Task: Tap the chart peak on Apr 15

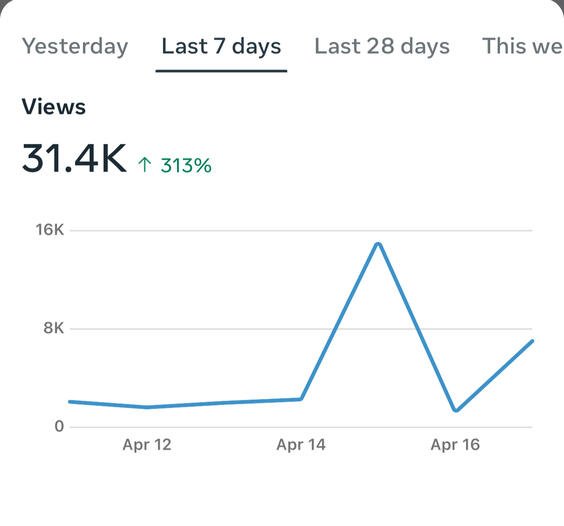Action: 378,245
